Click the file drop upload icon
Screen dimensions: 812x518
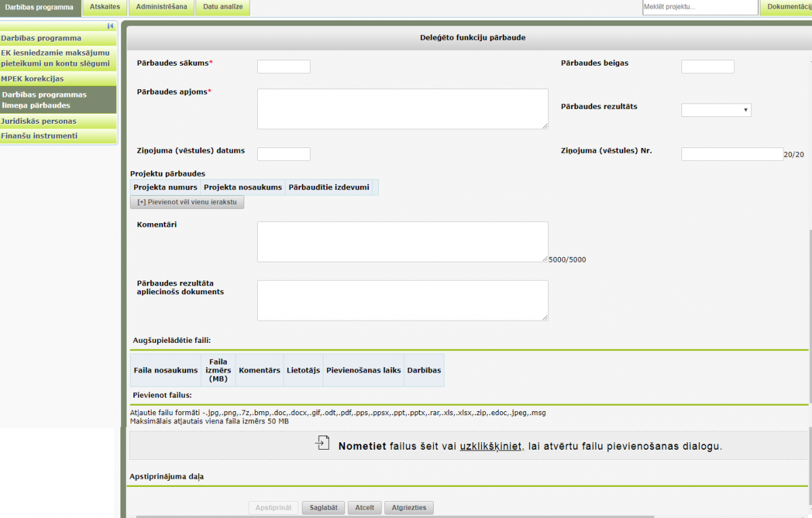pos(323,444)
